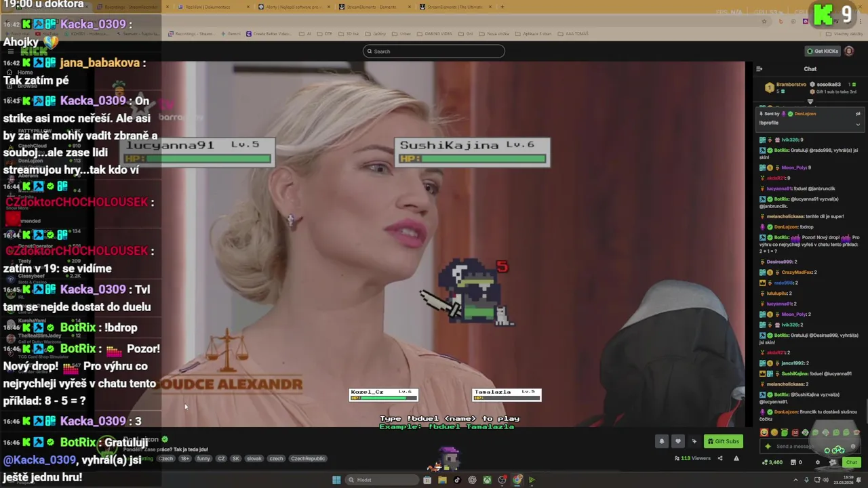
Task: Open Create Better Video bookmark
Action: tap(270, 34)
